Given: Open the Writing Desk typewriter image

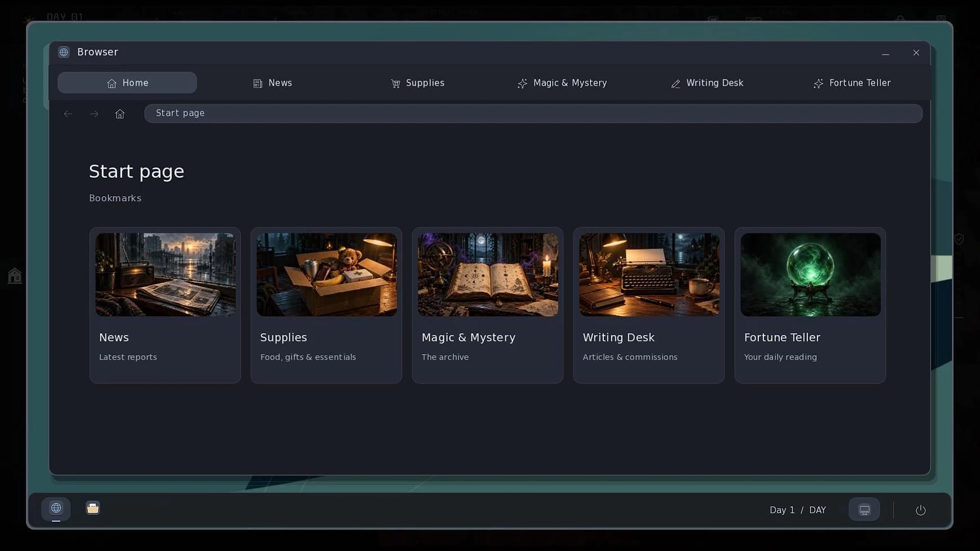Looking at the screenshot, I should click(650, 275).
